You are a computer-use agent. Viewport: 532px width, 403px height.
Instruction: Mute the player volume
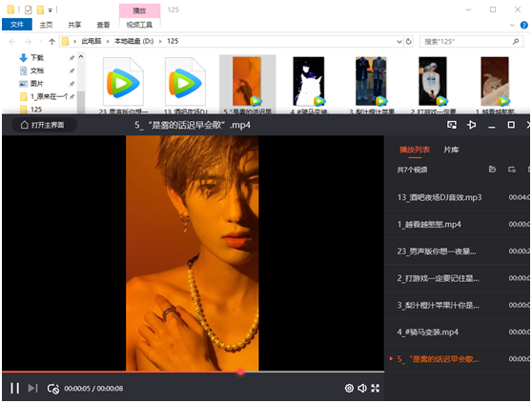(x=362, y=388)
